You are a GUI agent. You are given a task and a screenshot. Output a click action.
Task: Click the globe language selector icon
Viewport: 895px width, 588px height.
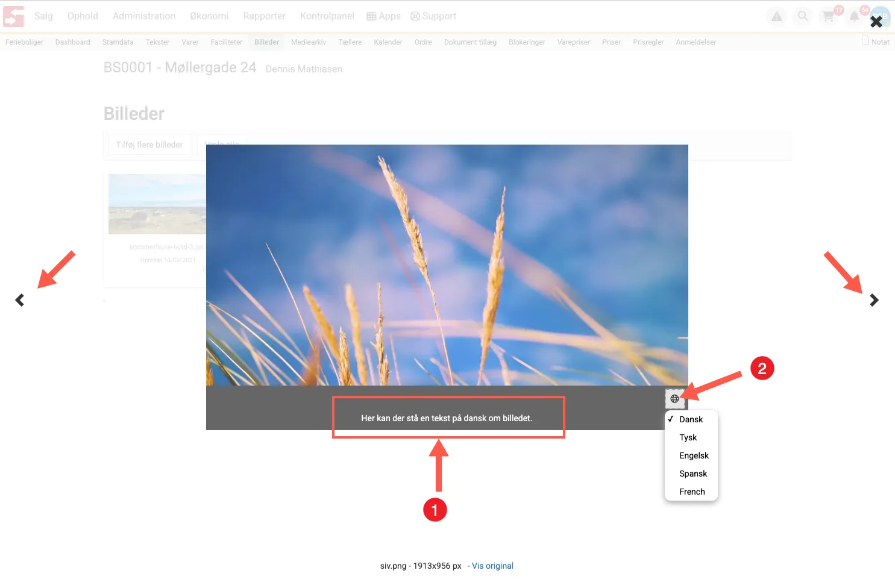point(674,399)
